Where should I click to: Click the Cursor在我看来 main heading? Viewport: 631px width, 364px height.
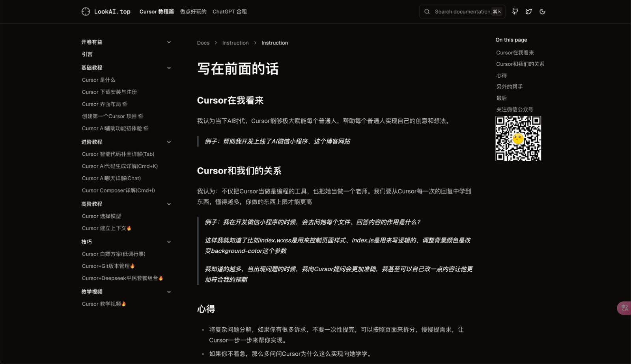(230, 101)
